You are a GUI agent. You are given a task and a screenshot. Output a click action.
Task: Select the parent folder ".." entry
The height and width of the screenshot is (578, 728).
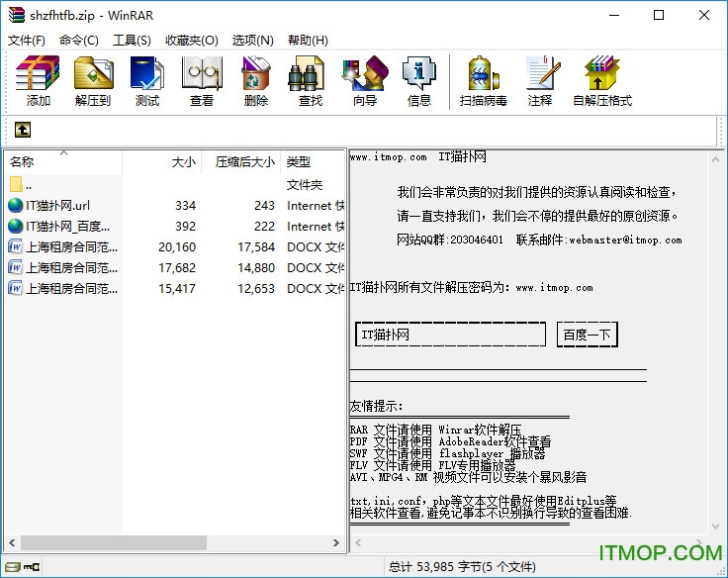click(29, 185)
